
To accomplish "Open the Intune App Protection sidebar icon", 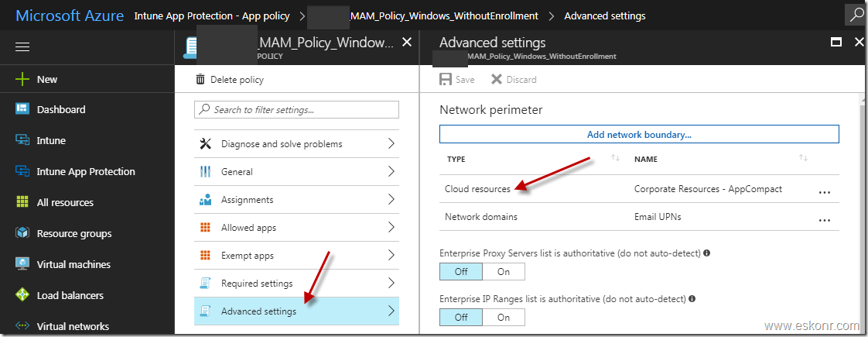I will 22,171.
